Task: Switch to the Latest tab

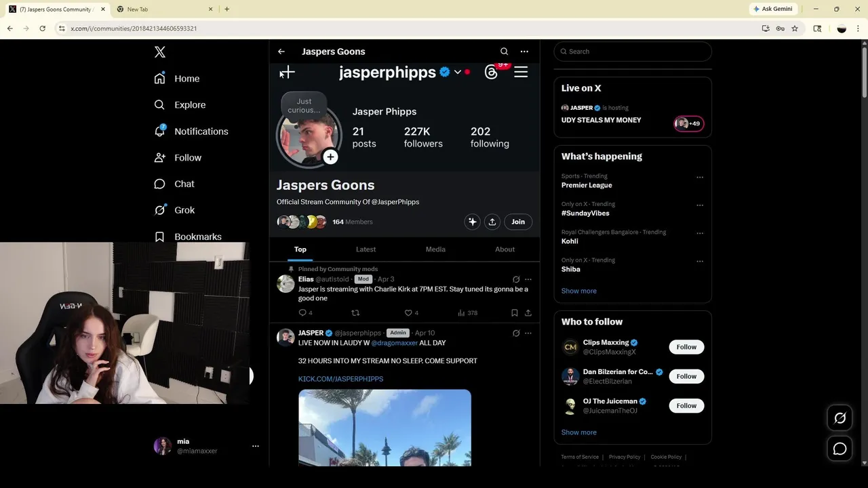Action: click(x=366, y=249)
